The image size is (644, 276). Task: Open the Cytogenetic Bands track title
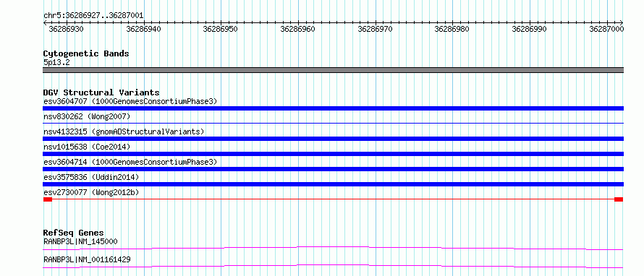[x=86, y=53]
